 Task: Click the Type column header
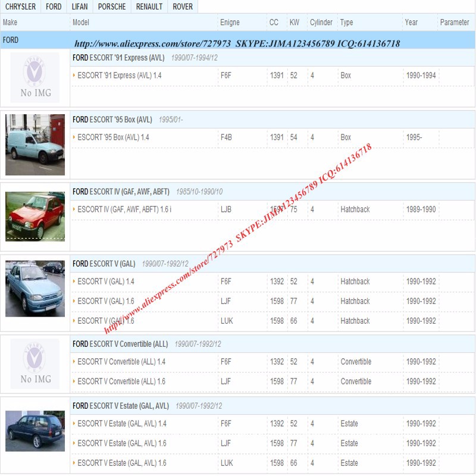(346, 22)
